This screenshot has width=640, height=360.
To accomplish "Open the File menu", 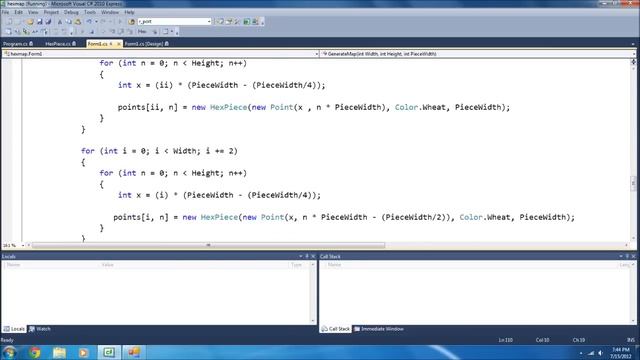I will click(x=5, y=12).
